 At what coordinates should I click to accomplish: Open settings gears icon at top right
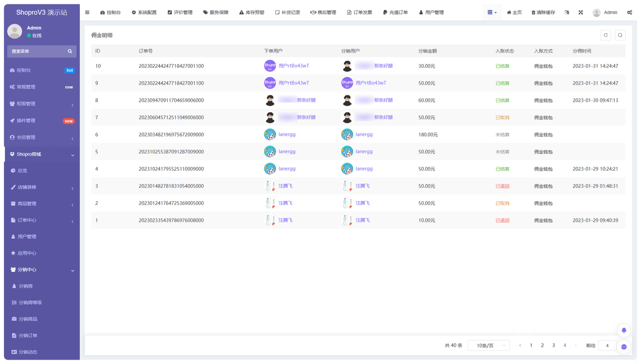tap(629, 13)
